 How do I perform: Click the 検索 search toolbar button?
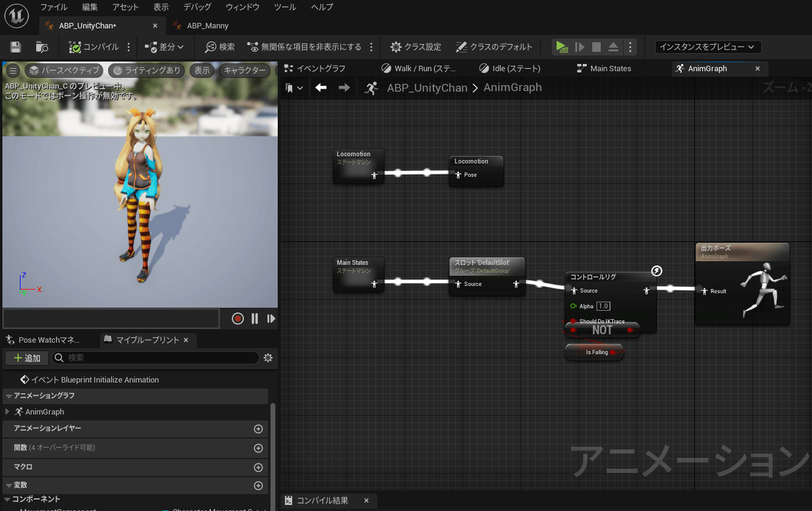(x=220, y=47)
